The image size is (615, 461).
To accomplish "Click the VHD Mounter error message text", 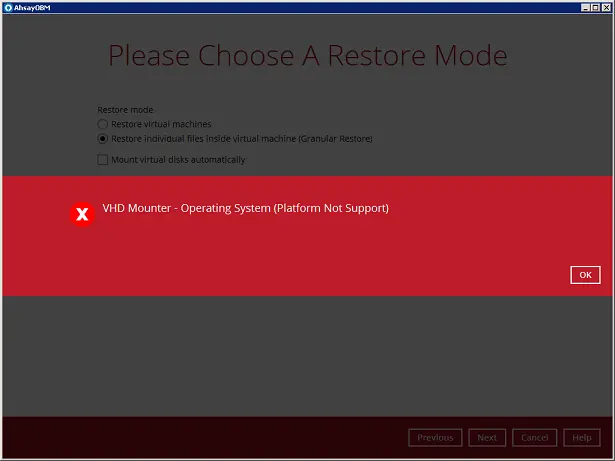I will click(x=245, y=208).
